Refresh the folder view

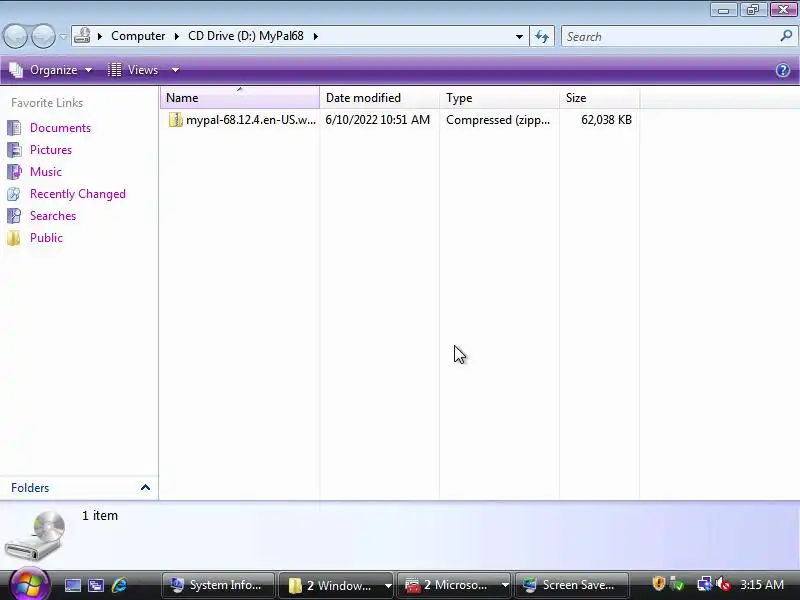tap(541, 36)
